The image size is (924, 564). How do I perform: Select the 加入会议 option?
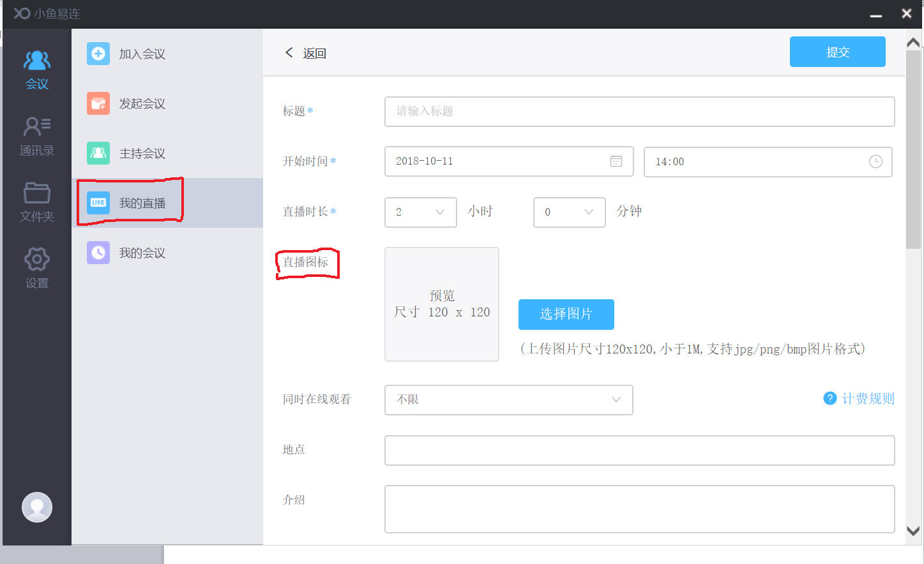pyautogui.click(x=143, y=54)
